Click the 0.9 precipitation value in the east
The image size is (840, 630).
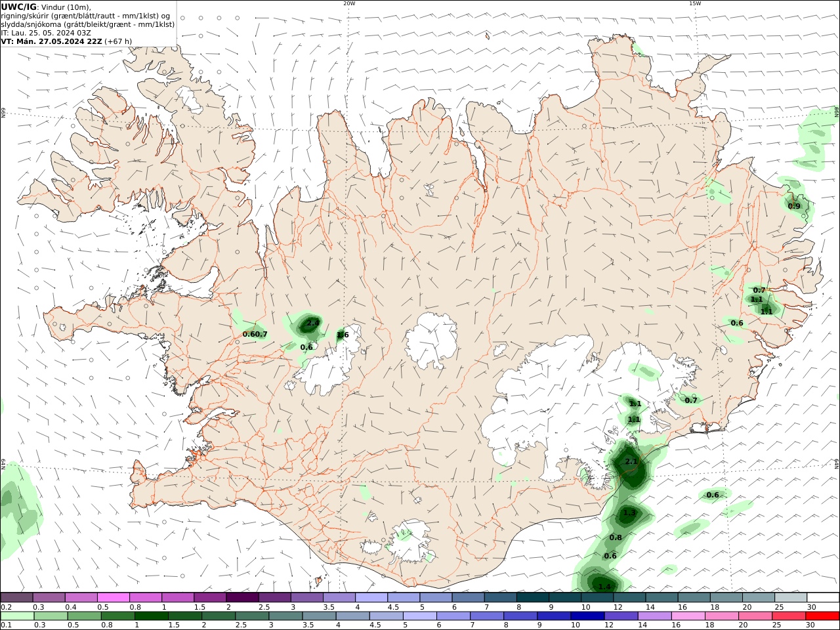[794, 206]
